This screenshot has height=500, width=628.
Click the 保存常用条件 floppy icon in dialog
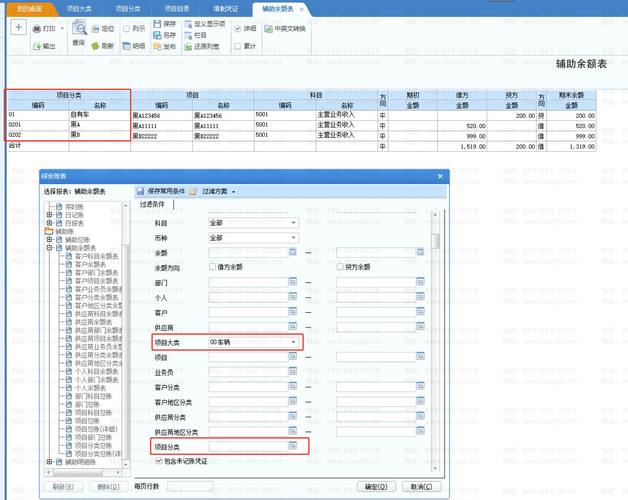[140, 192]
